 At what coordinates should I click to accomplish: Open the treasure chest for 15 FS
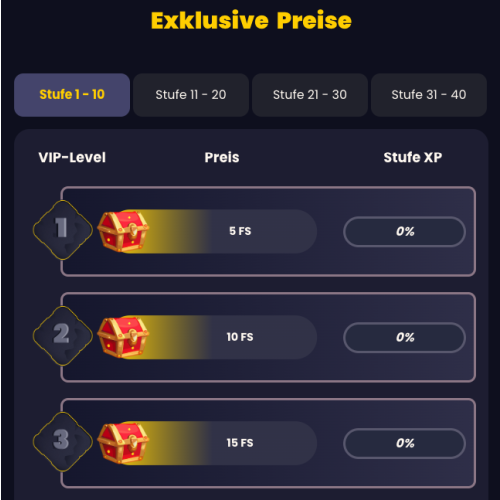pos(123,443)
